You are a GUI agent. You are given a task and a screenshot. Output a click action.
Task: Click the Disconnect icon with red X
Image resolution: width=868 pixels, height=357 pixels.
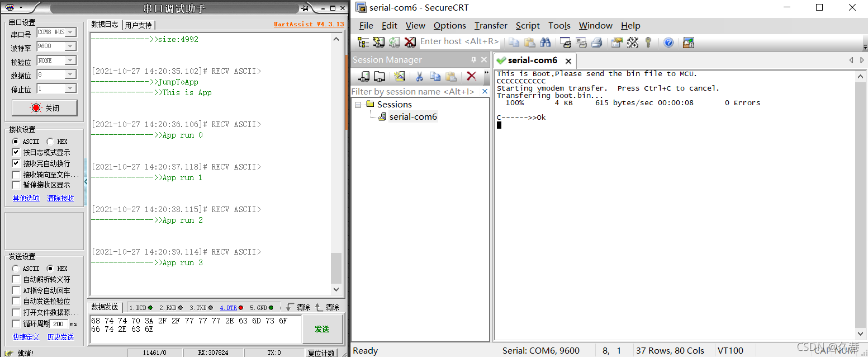coord(410,42)
